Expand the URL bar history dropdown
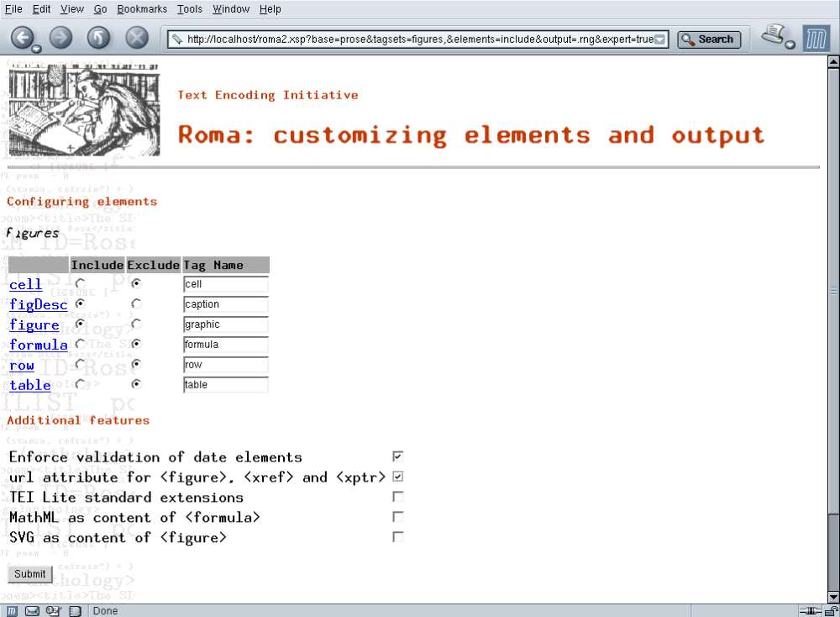The height and width of the screenshot is (617, 840). tap(660, 40)
